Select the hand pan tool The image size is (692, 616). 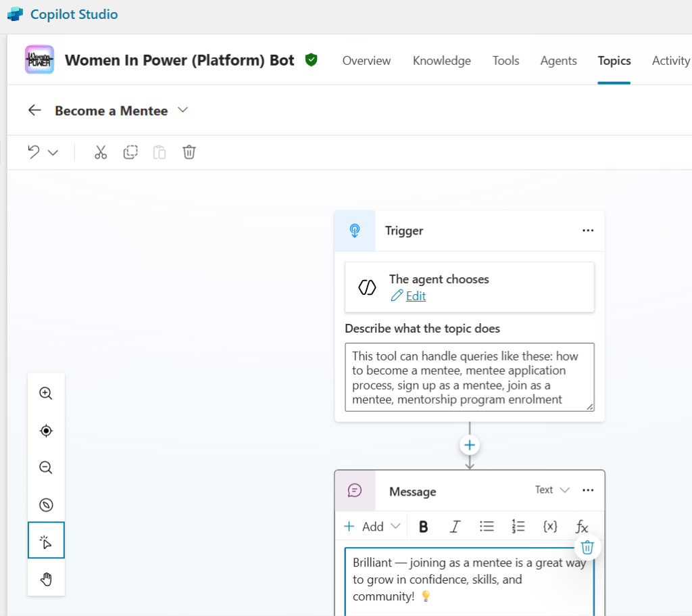(46, 579)
